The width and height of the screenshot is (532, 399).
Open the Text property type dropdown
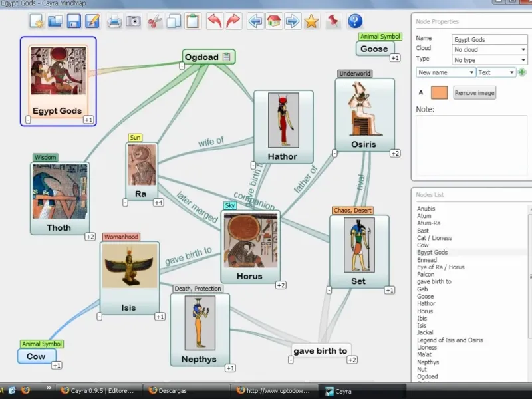pyautogui.click(x=495, y=72)
